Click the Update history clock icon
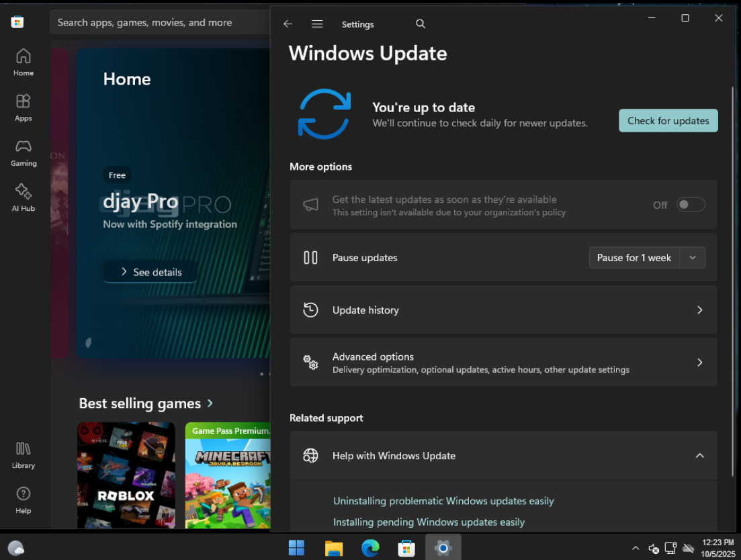 [310, 310]
